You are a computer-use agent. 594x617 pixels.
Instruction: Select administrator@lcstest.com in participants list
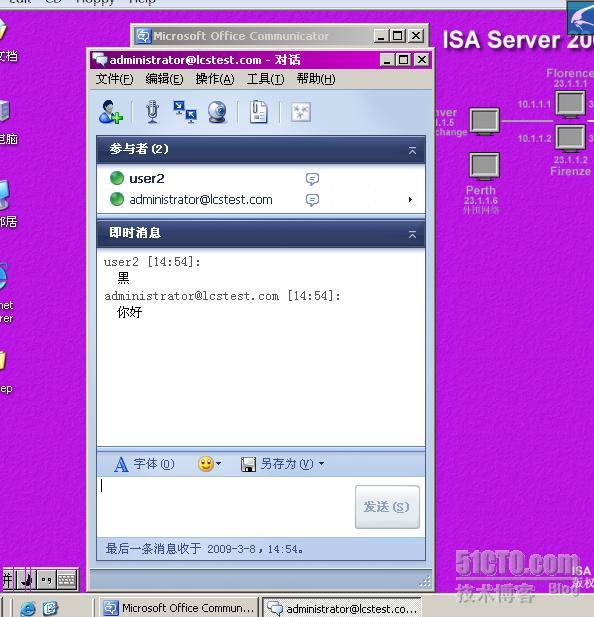[201, 200]
